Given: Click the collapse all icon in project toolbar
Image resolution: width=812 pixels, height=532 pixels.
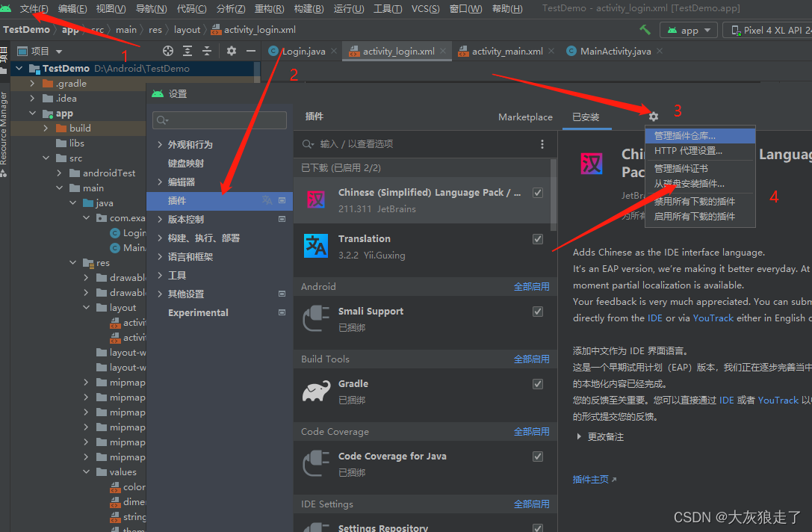Looking at the screenshot, I should (207, 51).
